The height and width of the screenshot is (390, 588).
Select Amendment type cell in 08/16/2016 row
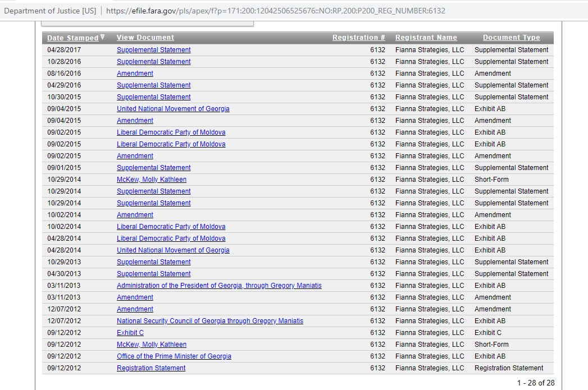coord(493,74)
